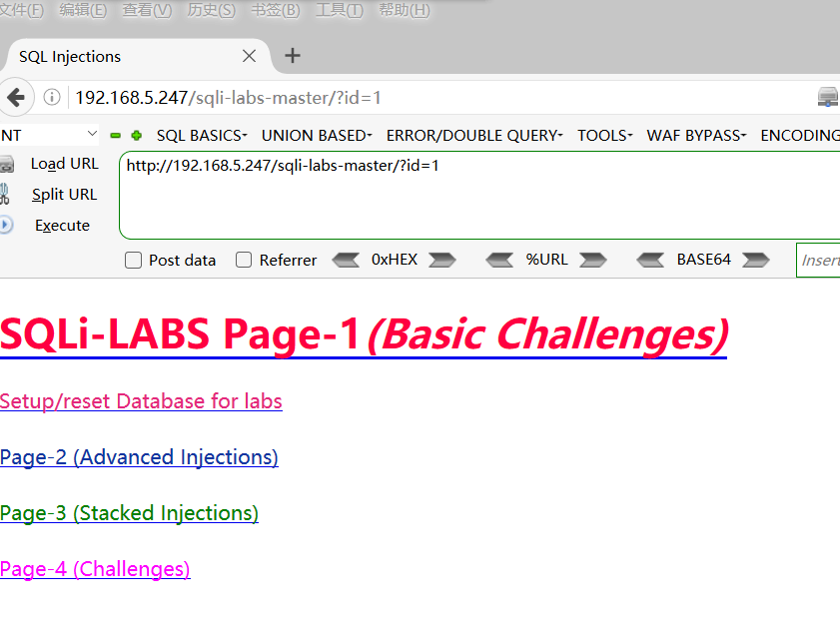Screen dimensions: 840x635
Task: Click the SQLi-LABS Page-1 heading link
Action: pyautogui.click(x=364, y=334)
